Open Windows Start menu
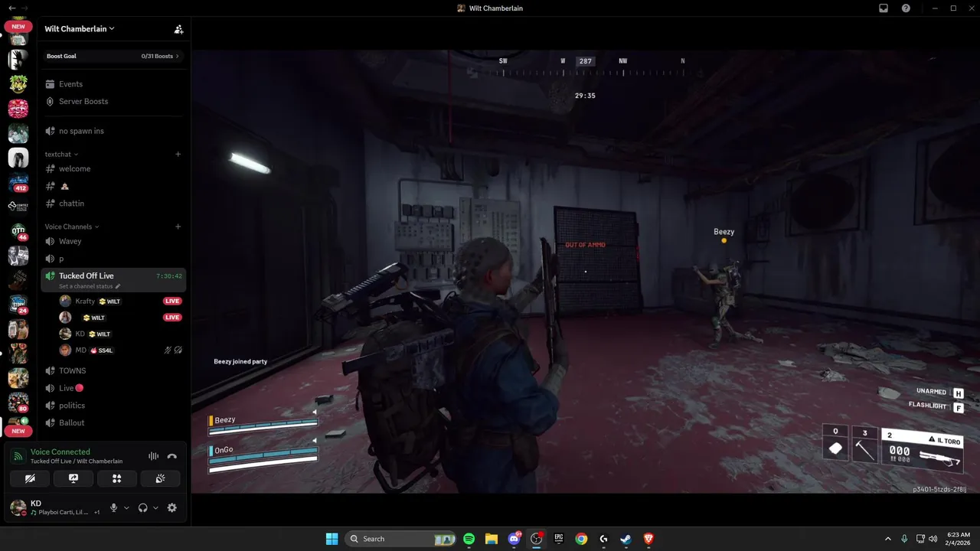 (332, 539)
